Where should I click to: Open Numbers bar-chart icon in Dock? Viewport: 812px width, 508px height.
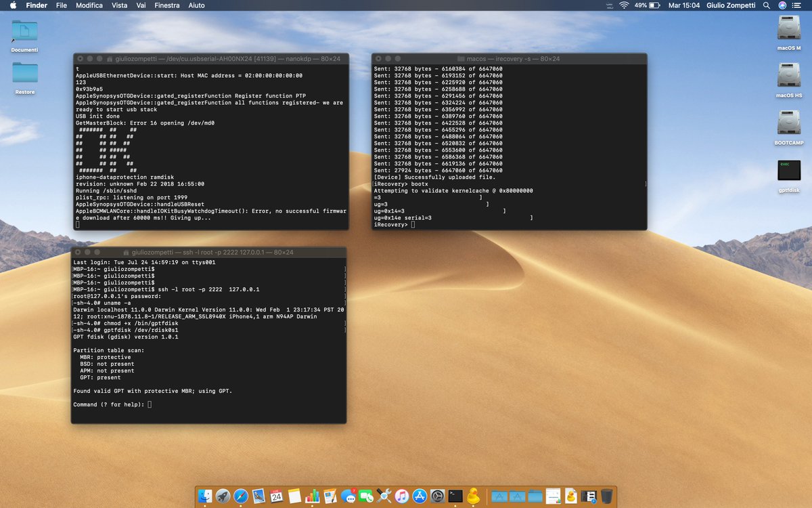coord(312,496)
